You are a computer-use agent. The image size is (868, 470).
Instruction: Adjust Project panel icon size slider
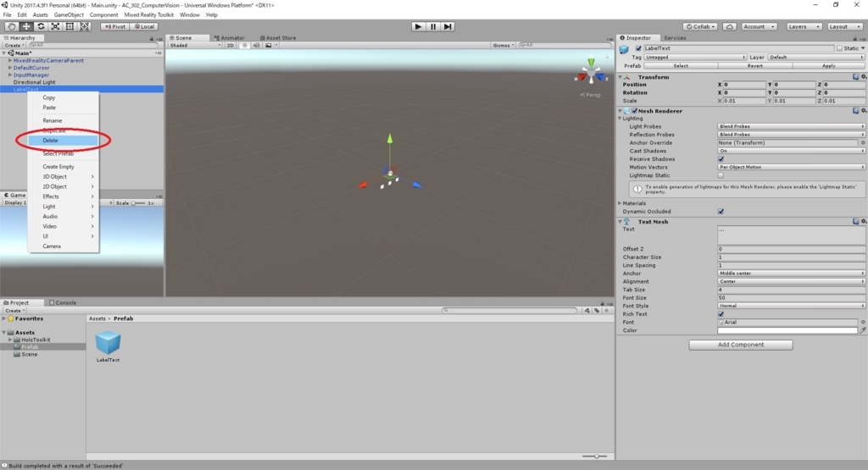594,456
